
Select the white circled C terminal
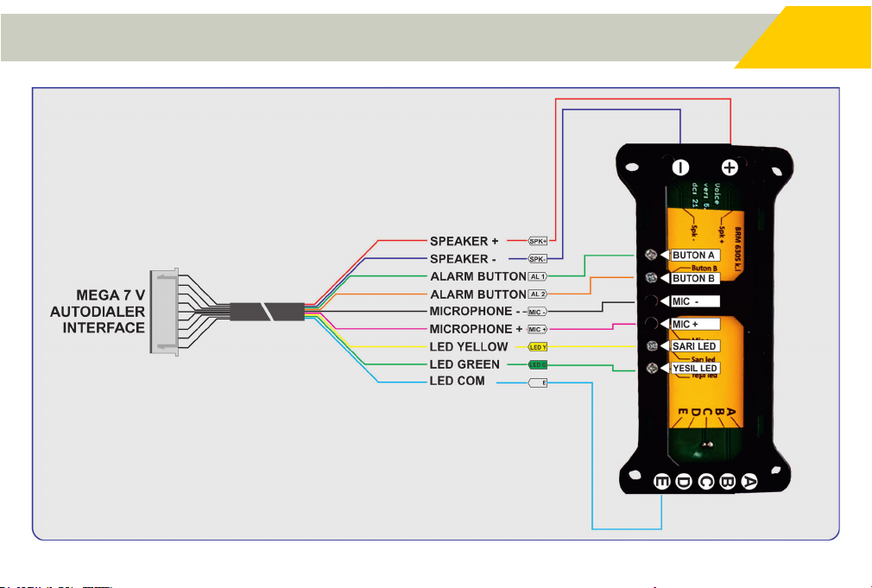coord(705,481)
